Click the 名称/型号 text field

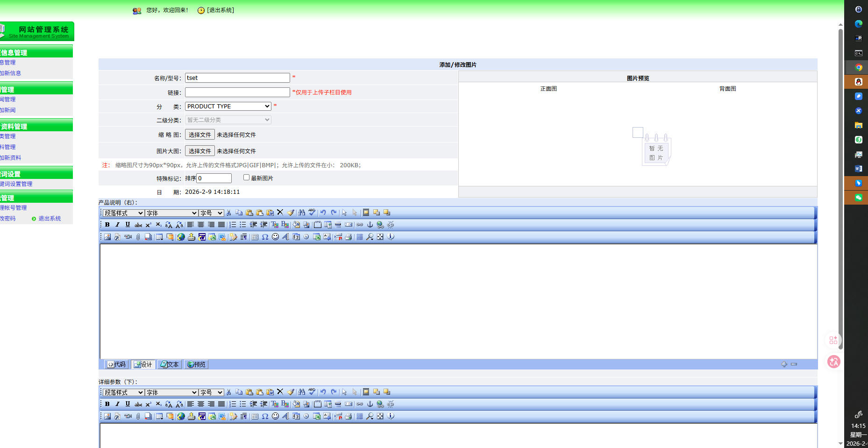(237, 78)
